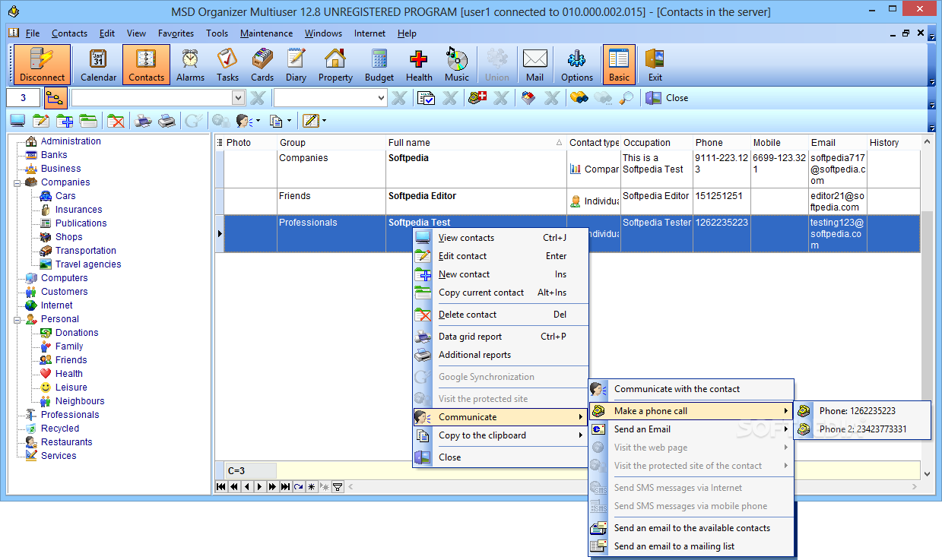Screen dimensions: 942x560
Task: Click the Exit toolbar button
Action: [x=655, y=65]
